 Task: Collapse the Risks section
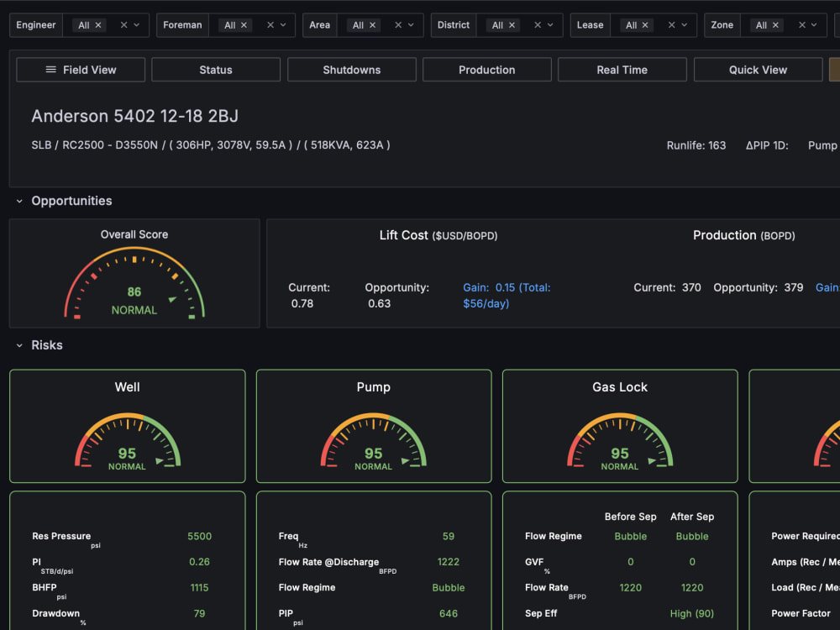coord(19,345)
